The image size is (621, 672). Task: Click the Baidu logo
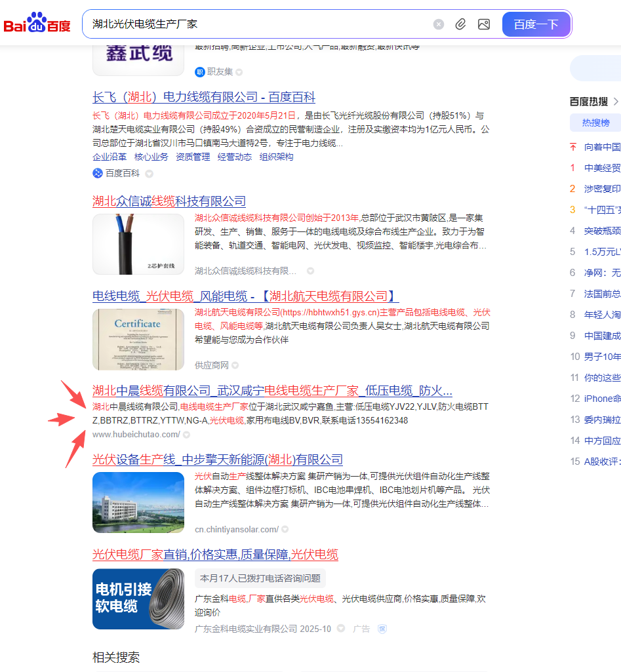[37, 24]
